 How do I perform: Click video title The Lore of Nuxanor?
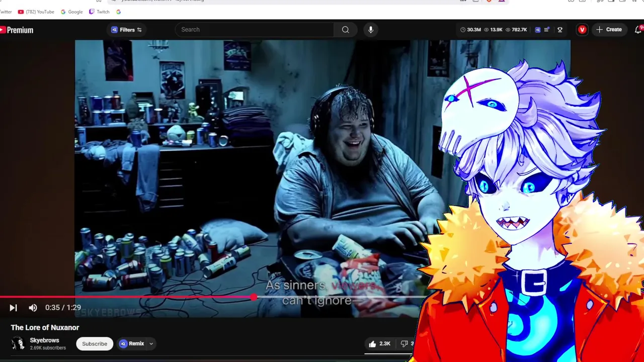(x=45, y=327)
